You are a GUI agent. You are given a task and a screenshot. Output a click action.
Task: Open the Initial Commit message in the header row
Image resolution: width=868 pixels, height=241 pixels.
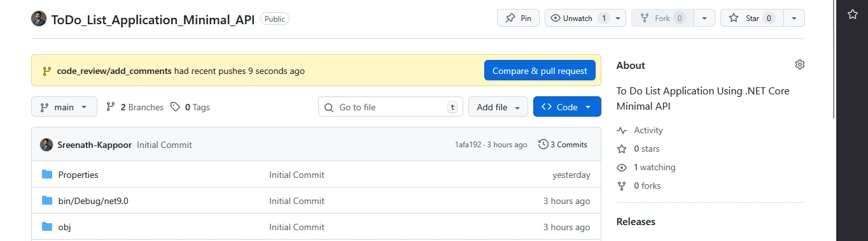pos(164,145)
